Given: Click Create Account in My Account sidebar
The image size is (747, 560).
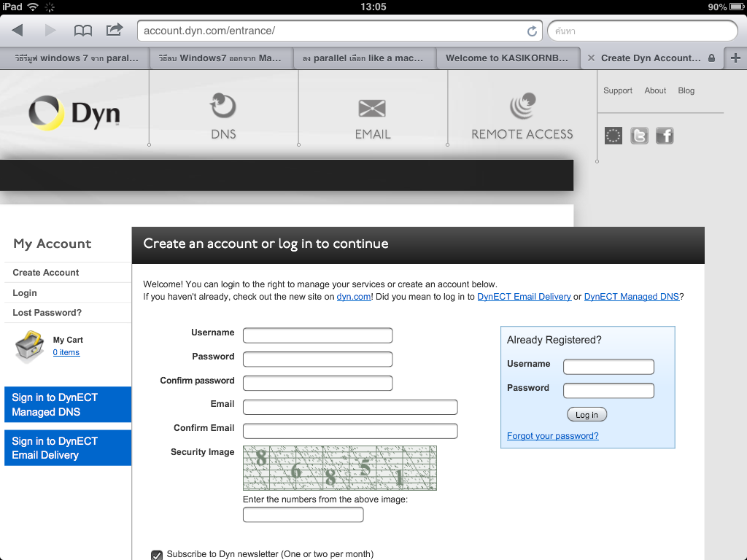Looking at the screenshot, I should (x=46, y=273).
